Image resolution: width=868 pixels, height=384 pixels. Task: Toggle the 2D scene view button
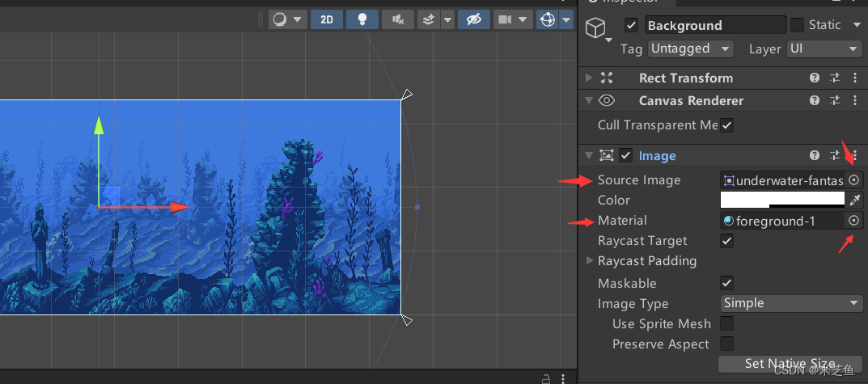tap(327, 19)
